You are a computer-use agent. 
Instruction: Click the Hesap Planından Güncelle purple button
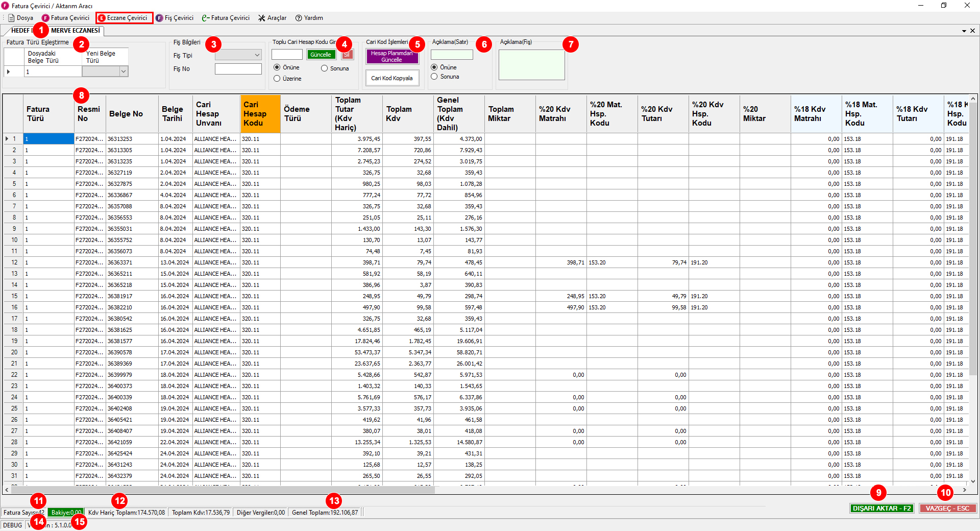coord(392,57)
